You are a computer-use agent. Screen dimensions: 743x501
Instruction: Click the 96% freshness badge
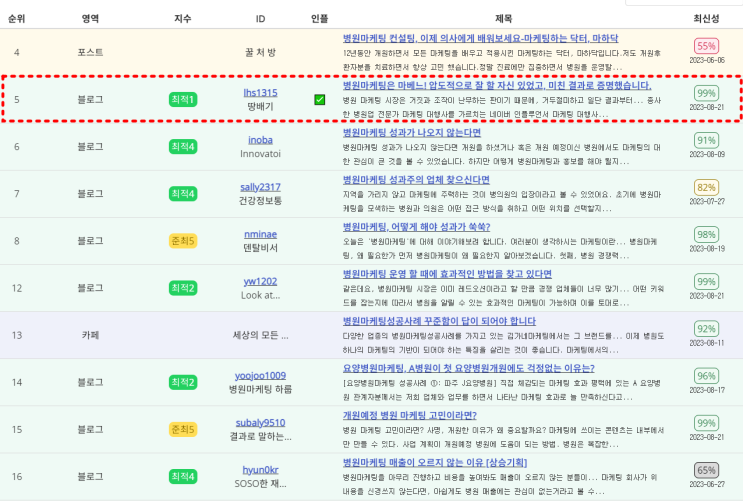click(x=706, y=376)
